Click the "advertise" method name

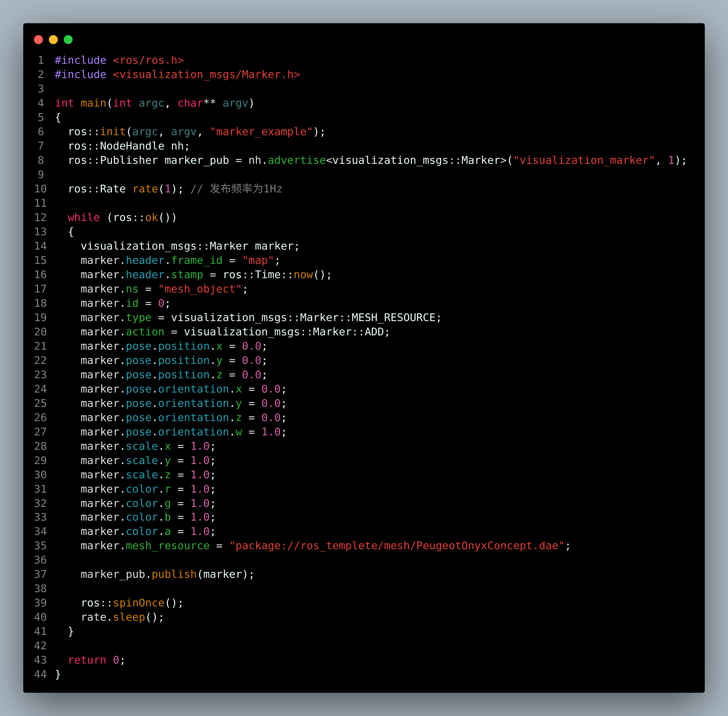(297, 160)
